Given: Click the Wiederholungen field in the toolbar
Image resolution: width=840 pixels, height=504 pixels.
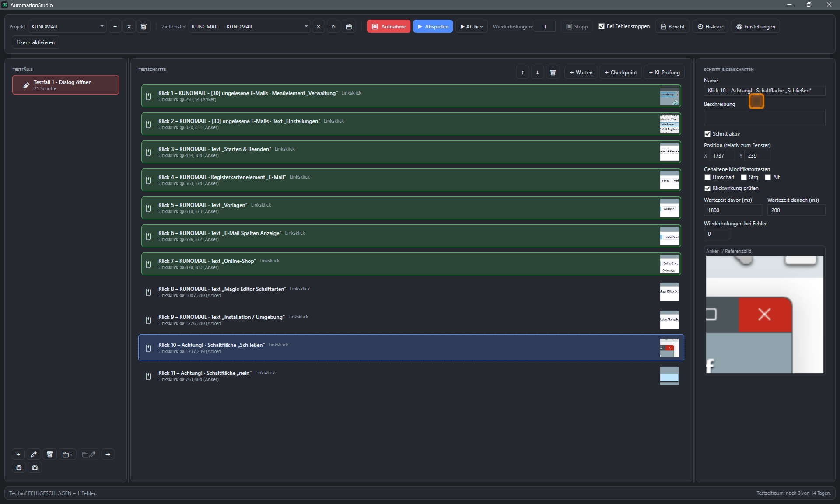Looking at the screenshot, I should click(x=545, y=27).
